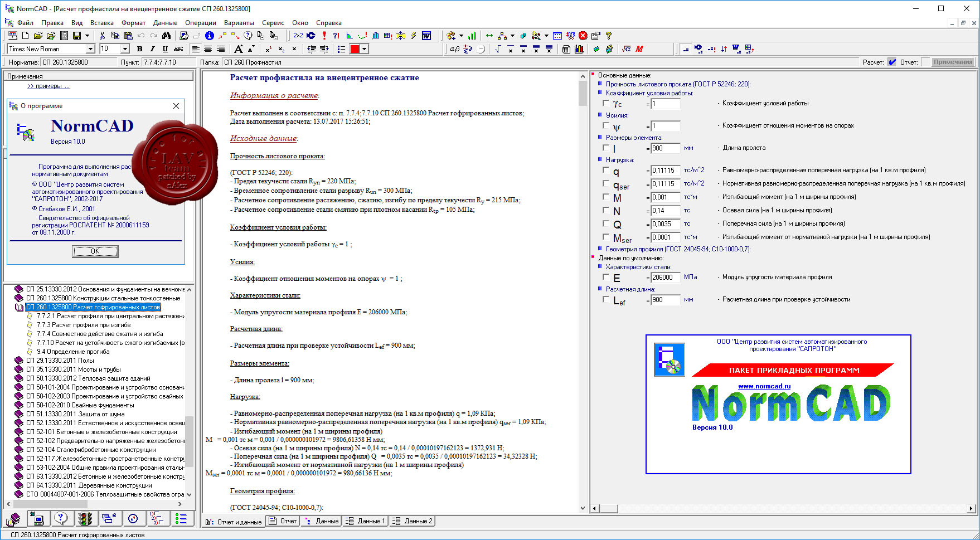Click the data panel horizontal scrollbar

[783, 508]
